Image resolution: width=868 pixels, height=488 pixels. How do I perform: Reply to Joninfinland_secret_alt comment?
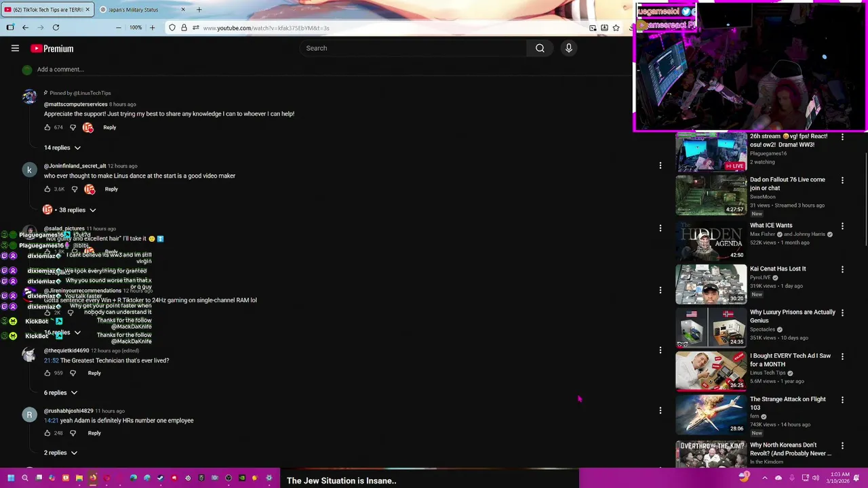point(111,189)
